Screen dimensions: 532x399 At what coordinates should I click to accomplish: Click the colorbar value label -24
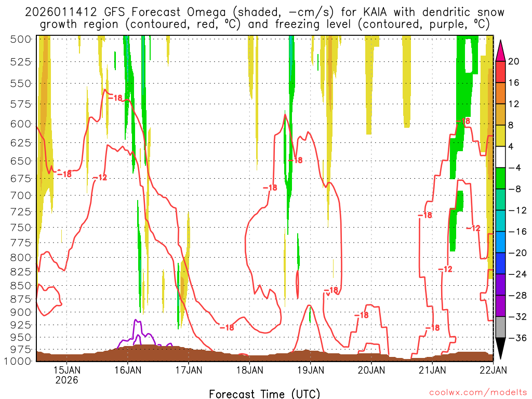tap(517, 274)
